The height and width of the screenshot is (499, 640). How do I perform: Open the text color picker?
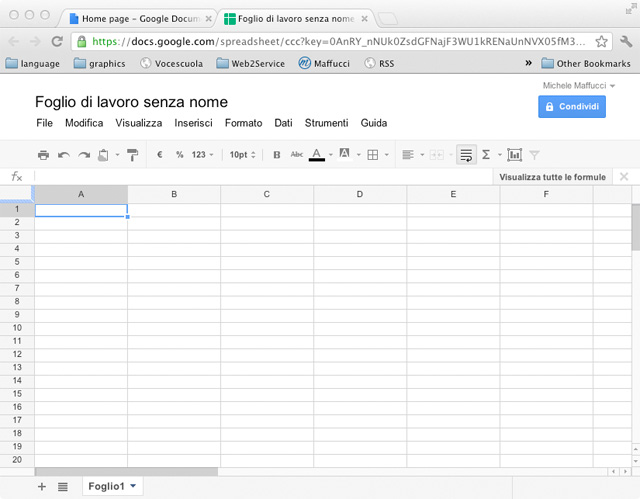(317, 155)
